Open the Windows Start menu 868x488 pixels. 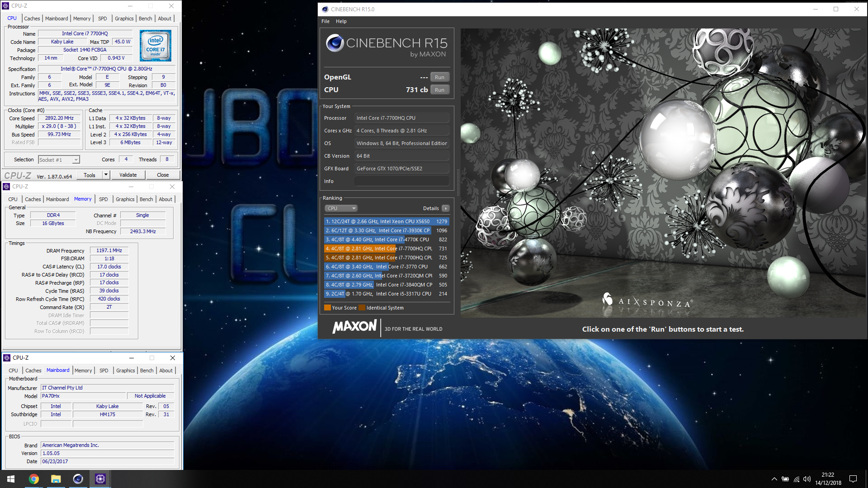click(11, 479)
